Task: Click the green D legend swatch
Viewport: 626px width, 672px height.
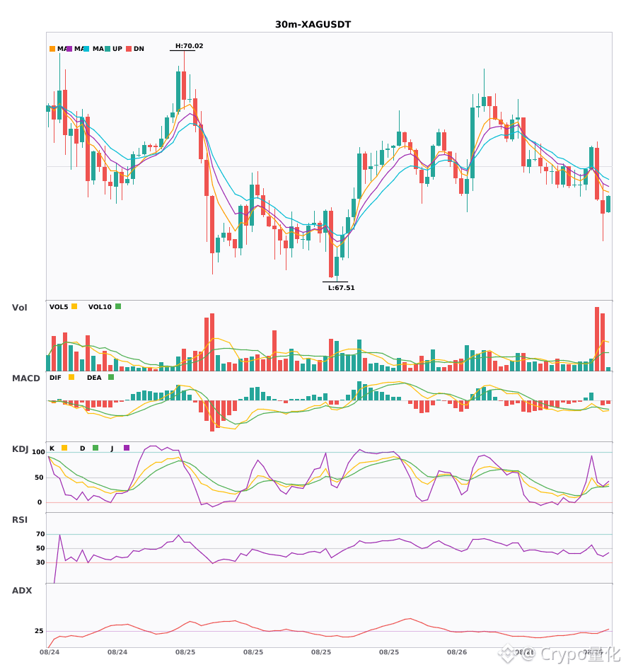Action: click(95, 448)
